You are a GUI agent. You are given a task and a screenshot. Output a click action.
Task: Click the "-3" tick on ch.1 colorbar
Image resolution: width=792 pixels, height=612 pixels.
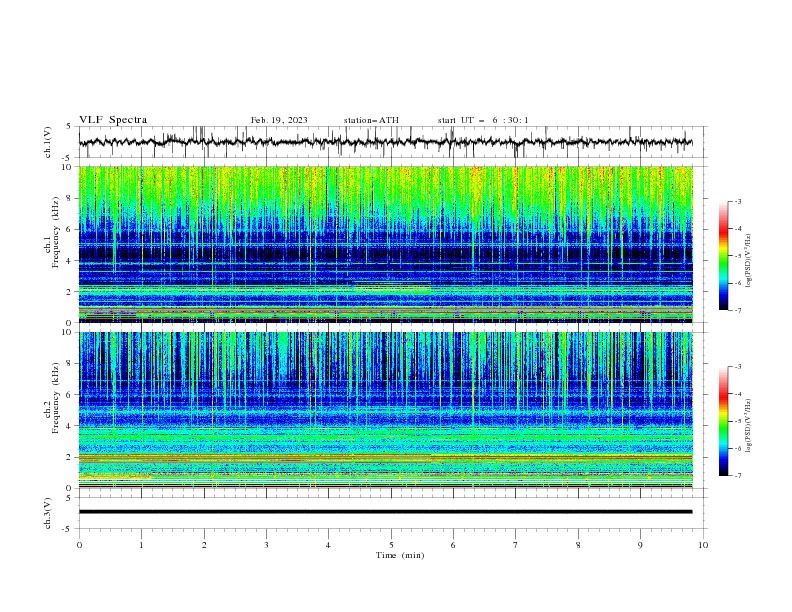(738, 201)
